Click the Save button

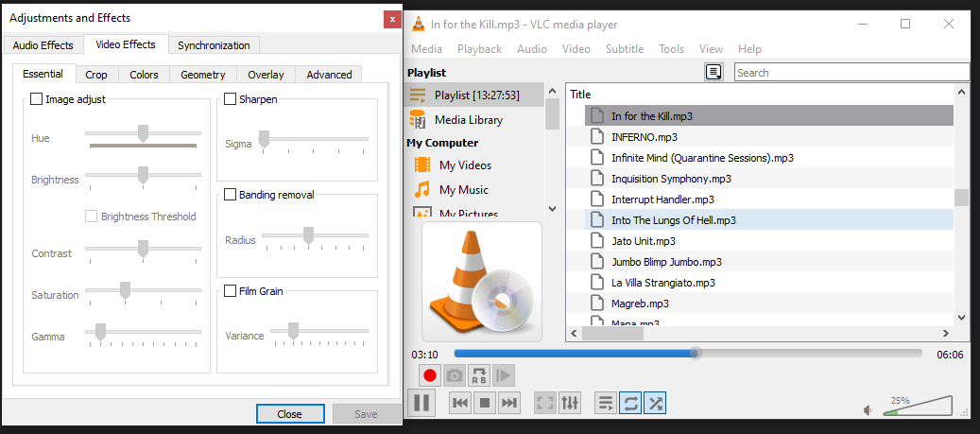point(367,414)
